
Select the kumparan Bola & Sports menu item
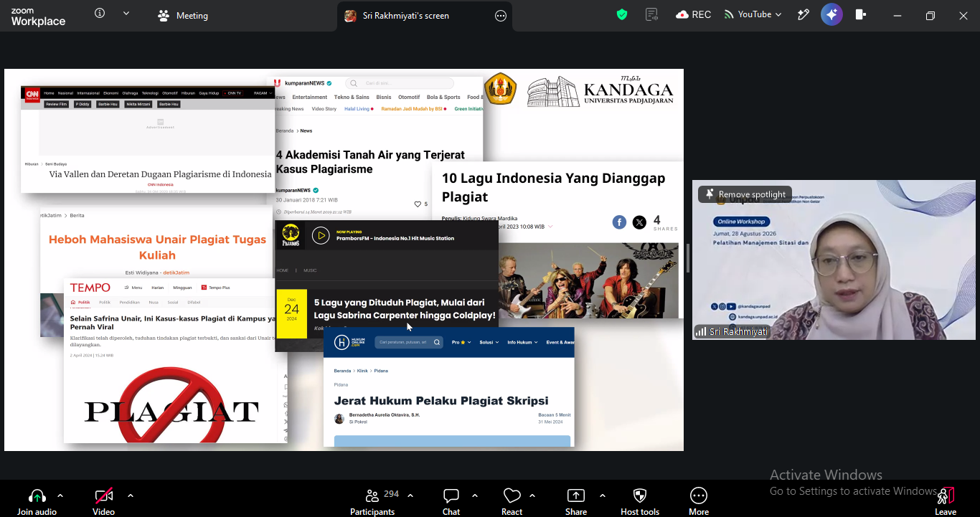[x=443, y=98]
